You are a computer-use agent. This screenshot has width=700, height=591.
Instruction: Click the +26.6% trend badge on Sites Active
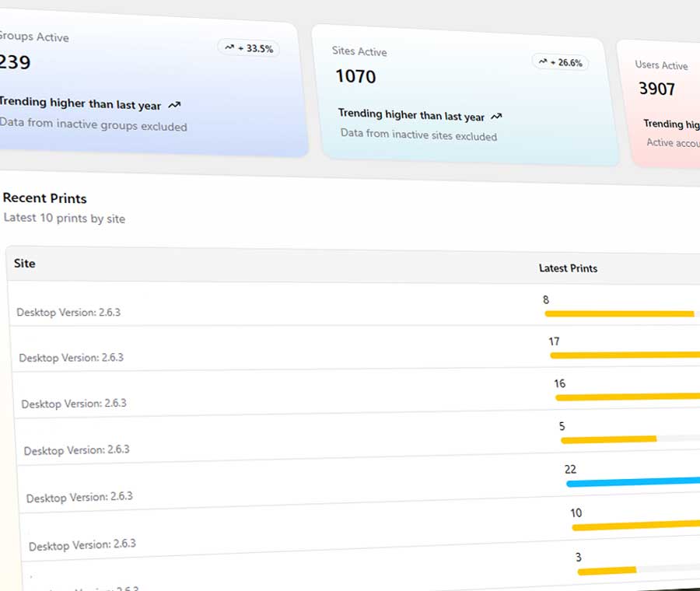560,62
